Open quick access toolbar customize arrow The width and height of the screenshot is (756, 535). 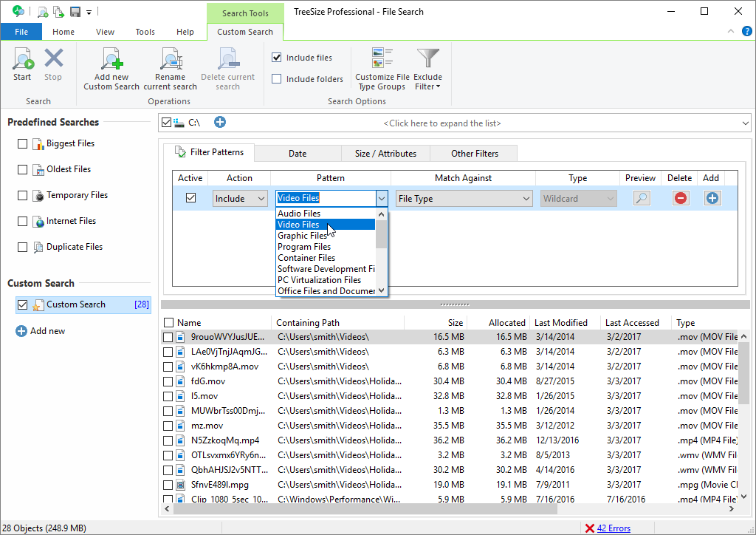coord(89,13)
